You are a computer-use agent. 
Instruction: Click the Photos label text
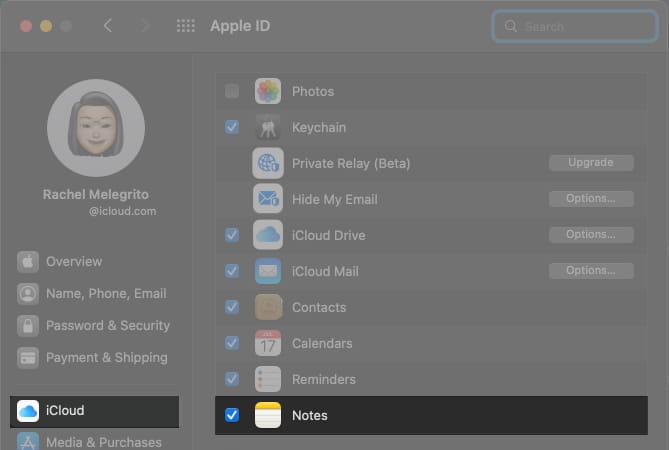(313, 91)
